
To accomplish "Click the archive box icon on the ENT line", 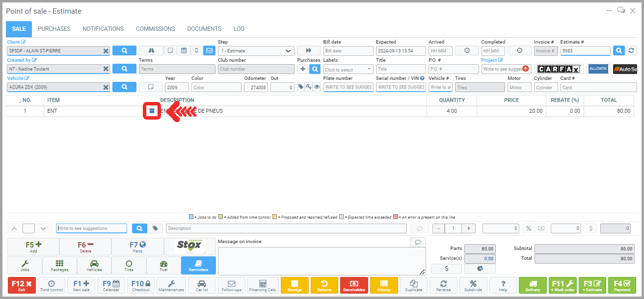I will [152, 111].
